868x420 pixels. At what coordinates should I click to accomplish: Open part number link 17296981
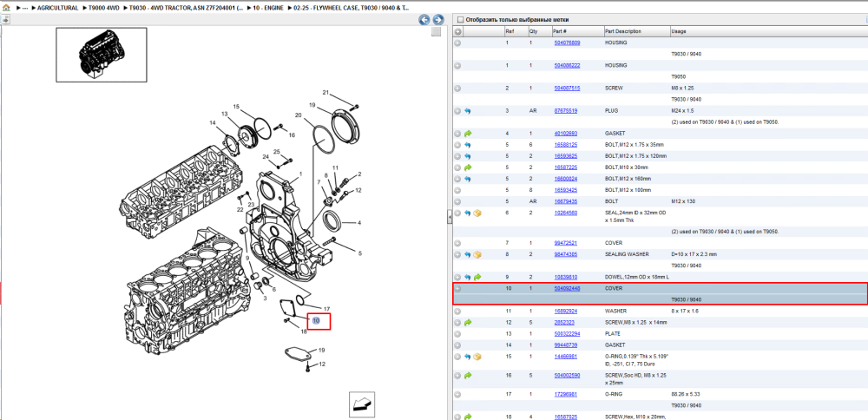[566, 395]
